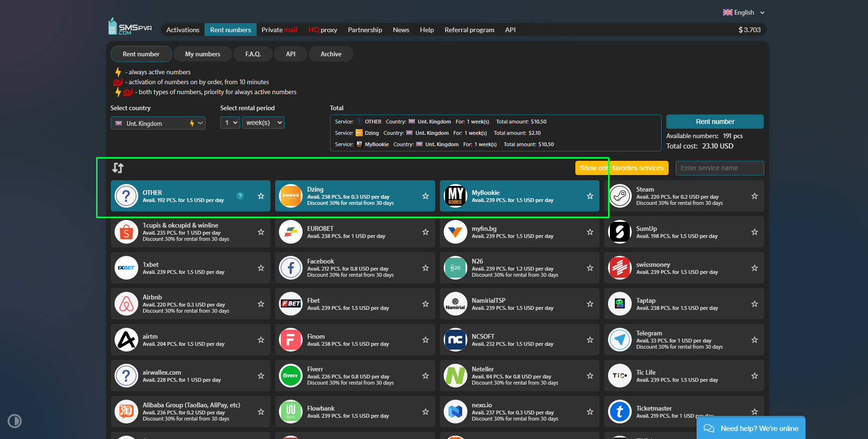Open the English language dropdown
The width and height of the screenshot is (868, 439).
pos(743,12)
